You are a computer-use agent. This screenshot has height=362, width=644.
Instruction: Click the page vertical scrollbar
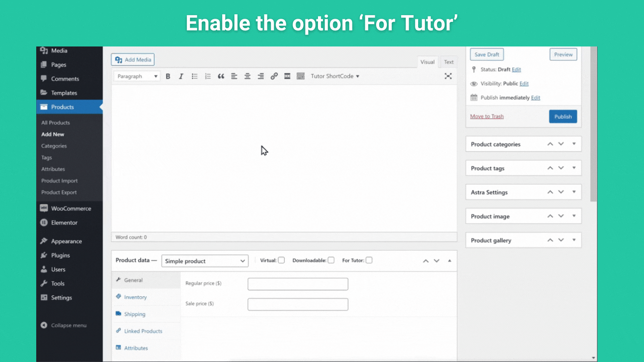click(x=593, y=125)
